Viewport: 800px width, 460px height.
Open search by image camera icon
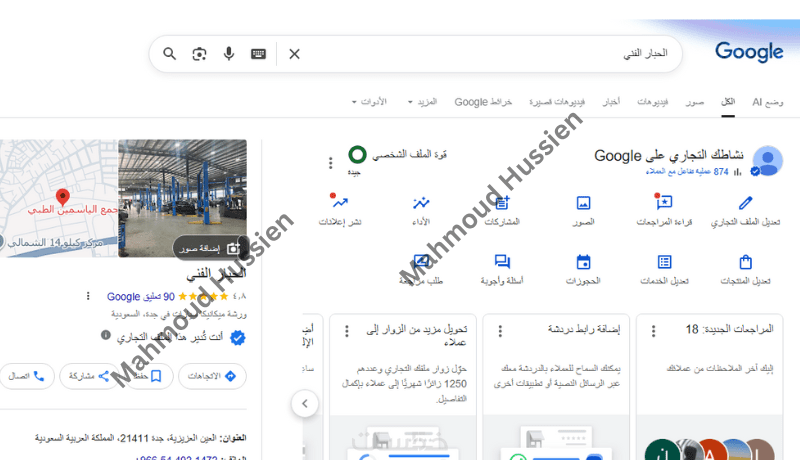pyautogui.click(x=199, y=54)
